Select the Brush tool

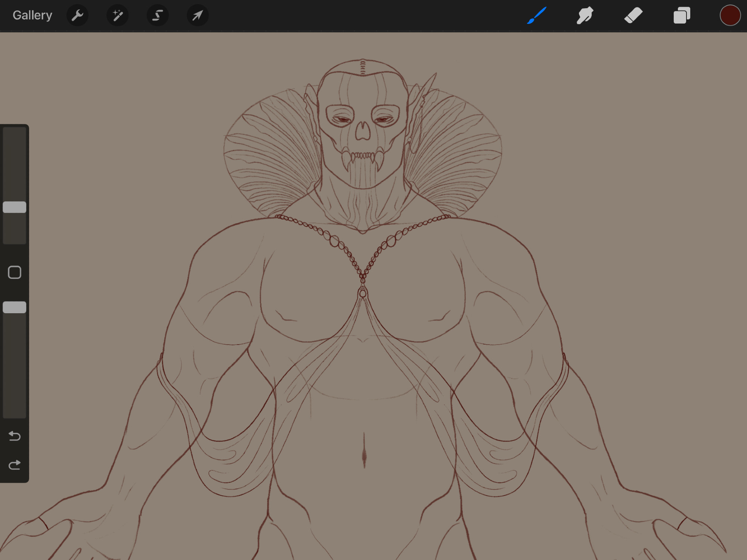(x=537, y=15)
